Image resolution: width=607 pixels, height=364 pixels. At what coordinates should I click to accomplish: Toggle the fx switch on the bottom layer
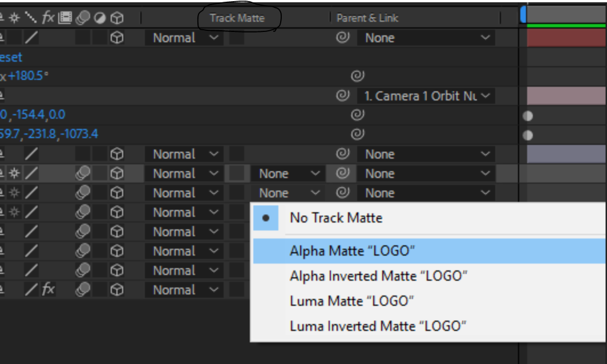[x=48, y=290]
